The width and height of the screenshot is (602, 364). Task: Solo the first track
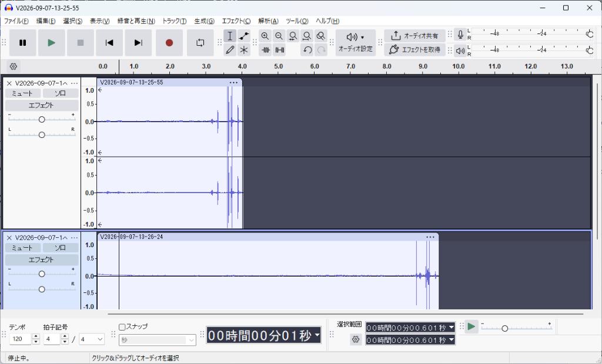pyautogui.click(x=61, y=93)
